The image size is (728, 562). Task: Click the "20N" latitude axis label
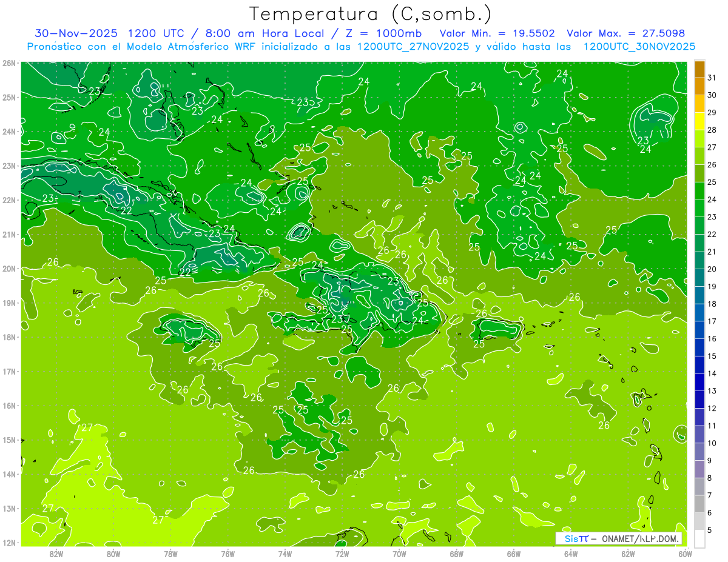[9, 269]
